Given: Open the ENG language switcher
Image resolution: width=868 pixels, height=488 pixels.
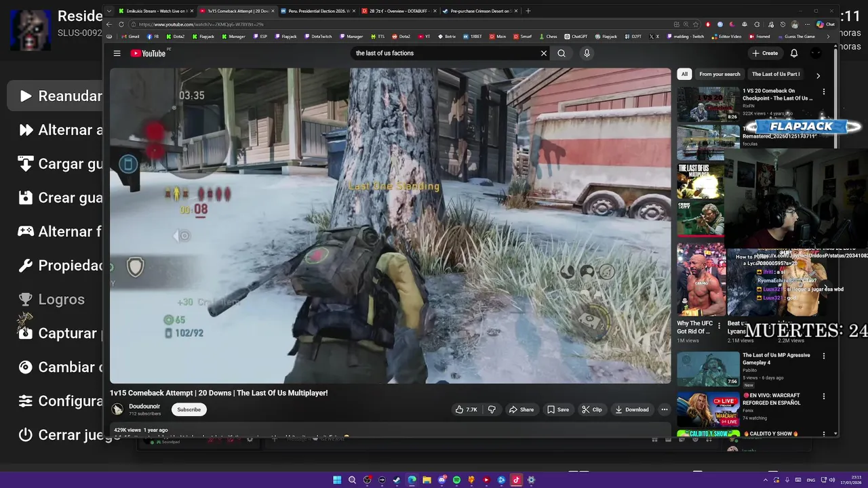Looking at the screenshot, I should click(x=810, y=480).
